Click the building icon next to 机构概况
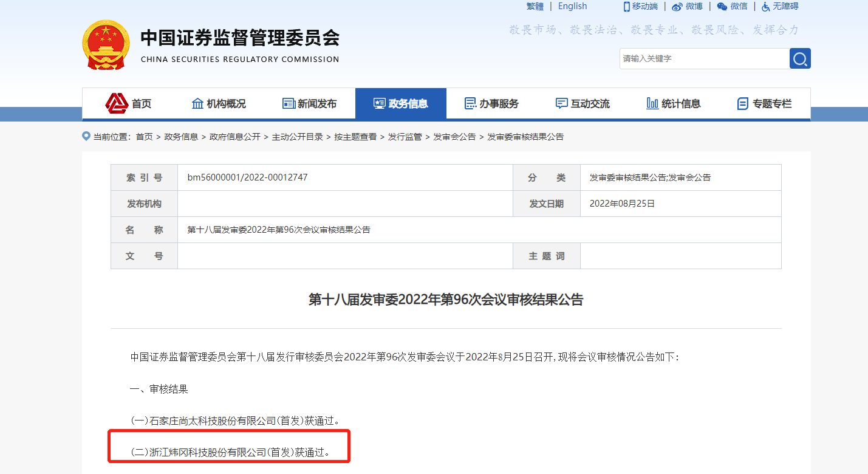Viewport: 868px width, 474px height. [x=197, y=103]
